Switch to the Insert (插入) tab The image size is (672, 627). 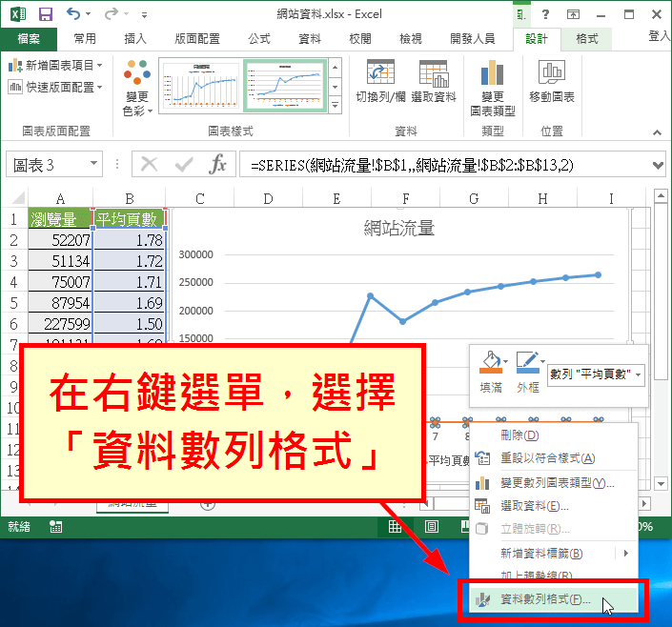coord(135,39)
